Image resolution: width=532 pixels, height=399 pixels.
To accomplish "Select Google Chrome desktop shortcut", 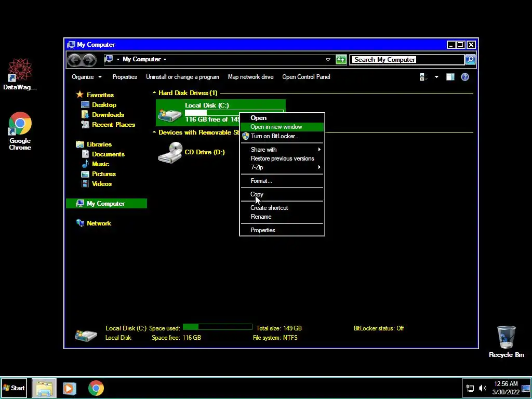I will 20,131.
